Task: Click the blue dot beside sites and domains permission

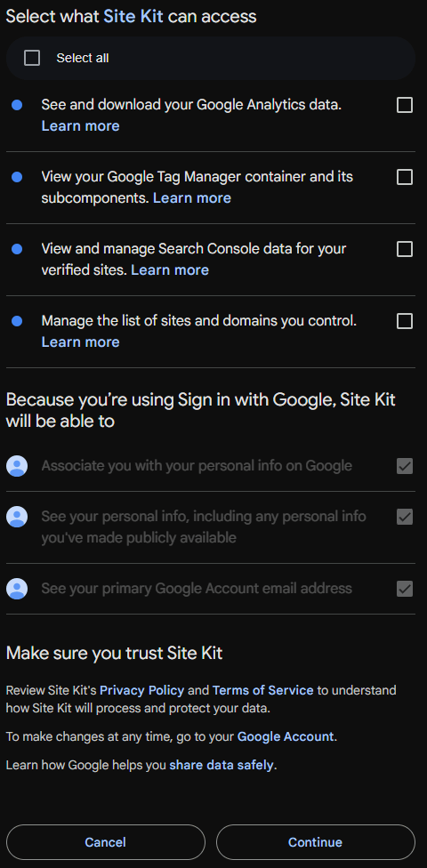Action: click(17, 320)
